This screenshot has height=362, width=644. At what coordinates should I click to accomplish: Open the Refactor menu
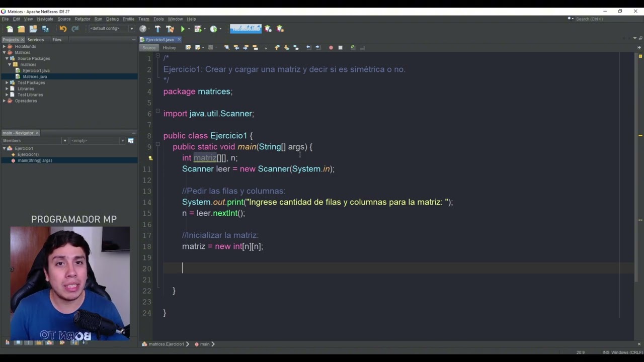tap(82, 19)
